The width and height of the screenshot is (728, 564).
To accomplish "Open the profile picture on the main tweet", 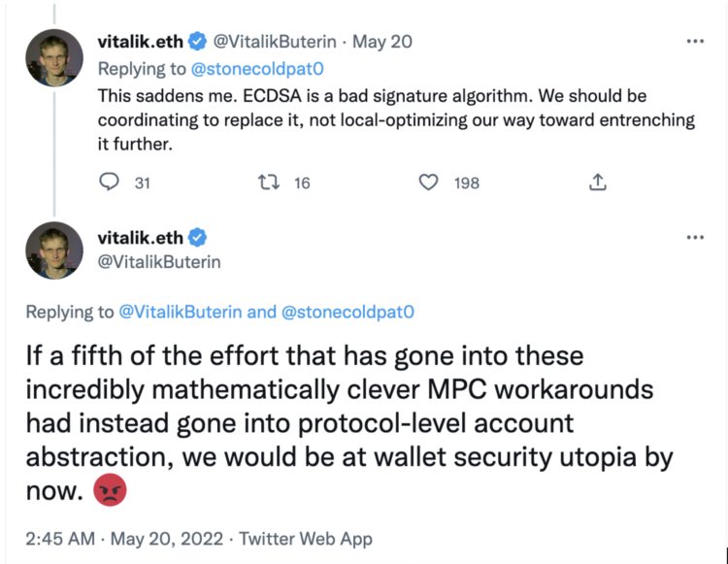I will point(53,251).
